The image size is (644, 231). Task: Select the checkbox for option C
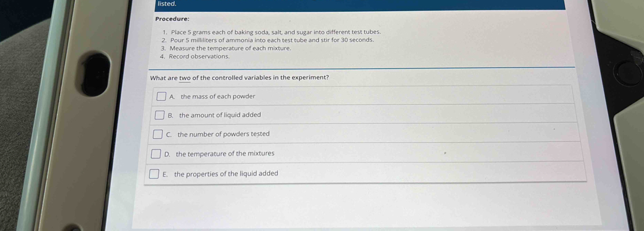pyautogui.click(x=157, y=135)
